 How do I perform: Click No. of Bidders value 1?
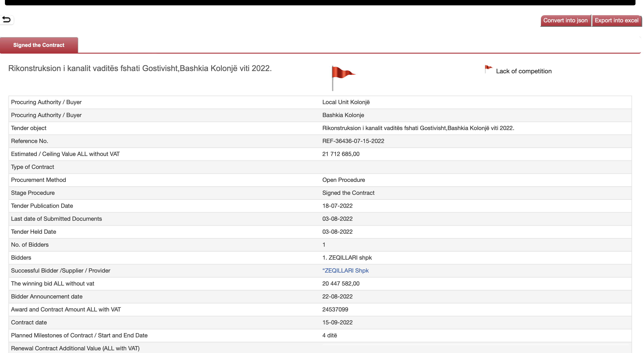click(x=324, y=245)
